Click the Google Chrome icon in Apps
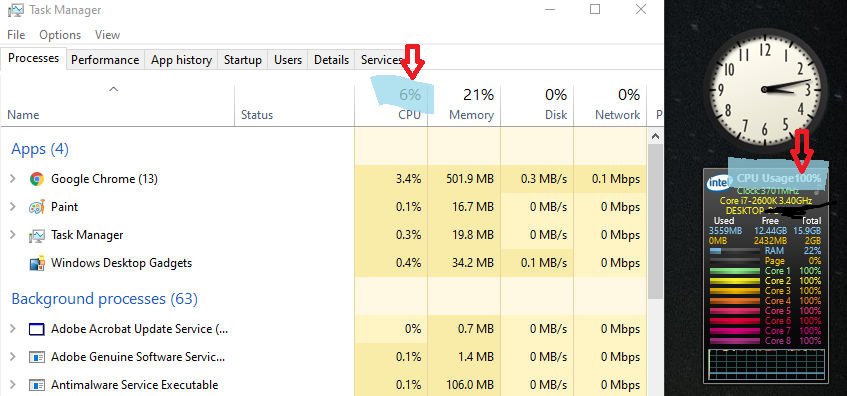 tap(37, 179)
